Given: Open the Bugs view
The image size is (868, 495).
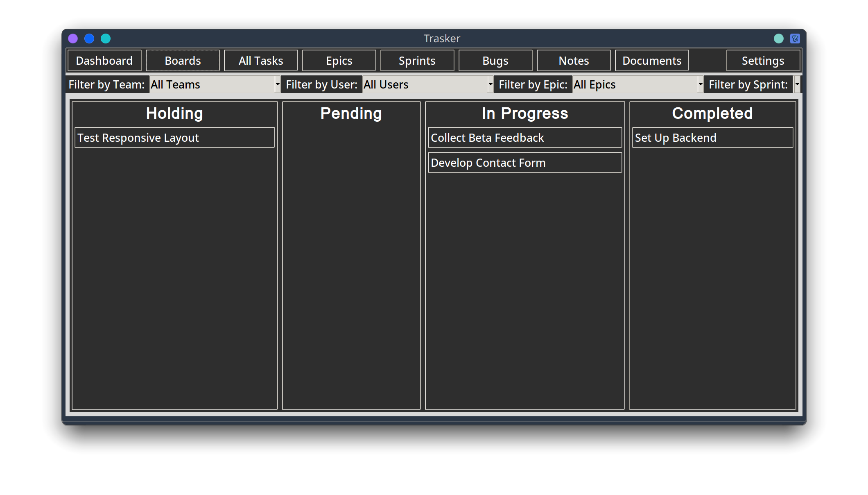Looking at the screenshot, I should tap(495, 60).
